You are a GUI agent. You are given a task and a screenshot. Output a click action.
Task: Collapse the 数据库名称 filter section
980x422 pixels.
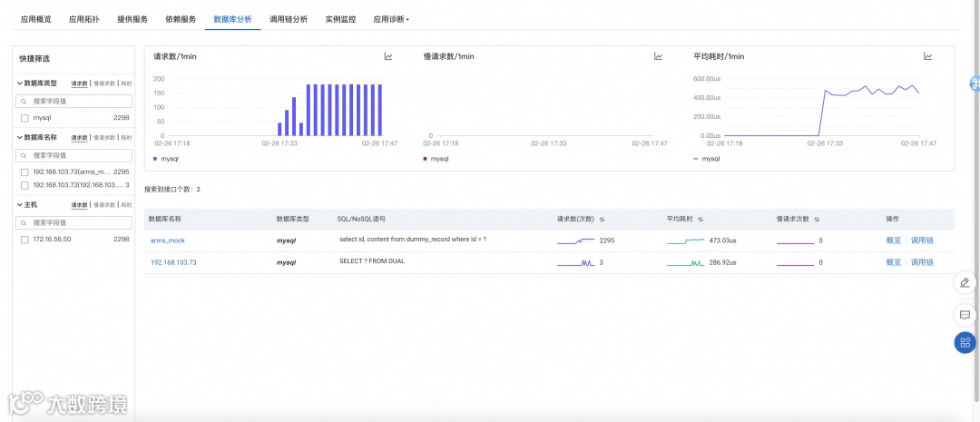click(x=19, y=137)
